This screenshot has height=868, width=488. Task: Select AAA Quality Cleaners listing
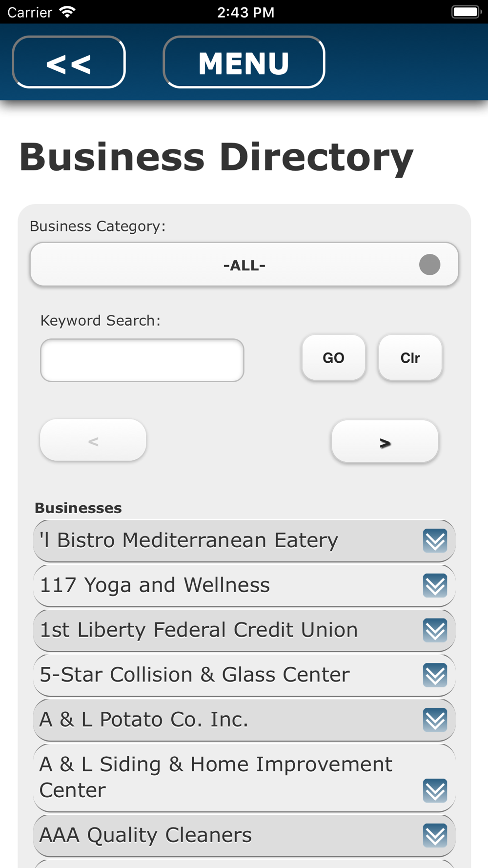(x=244, y=836)
